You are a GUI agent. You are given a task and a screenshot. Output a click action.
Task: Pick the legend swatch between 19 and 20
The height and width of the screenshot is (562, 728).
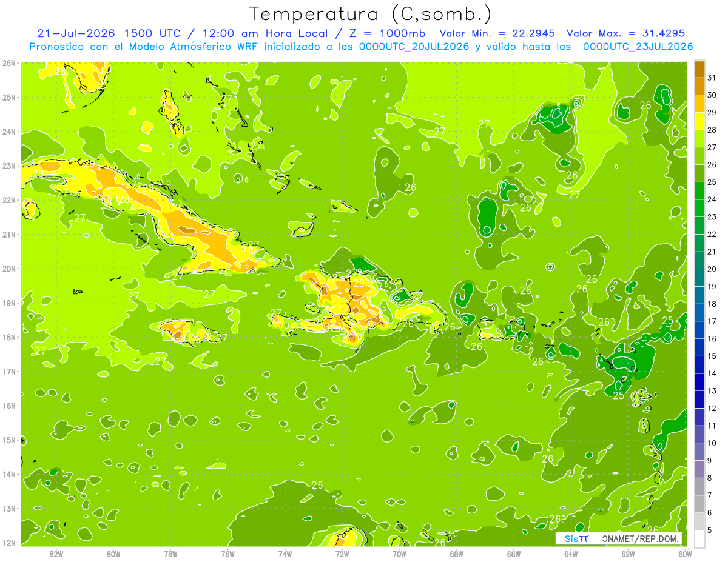pyautogui.click(x=699, y=278)
